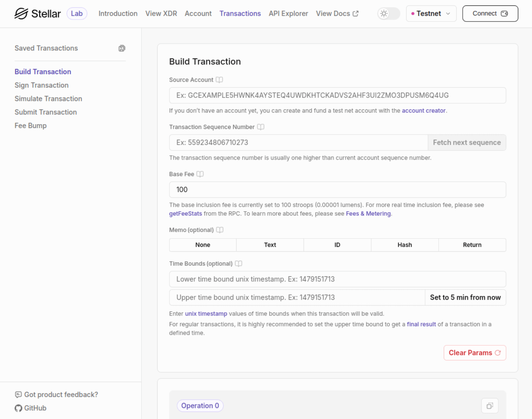The width and height of the screenshot is (532, 419).
Task: Click the Stellar logo icon
Action: click(21, 13)
